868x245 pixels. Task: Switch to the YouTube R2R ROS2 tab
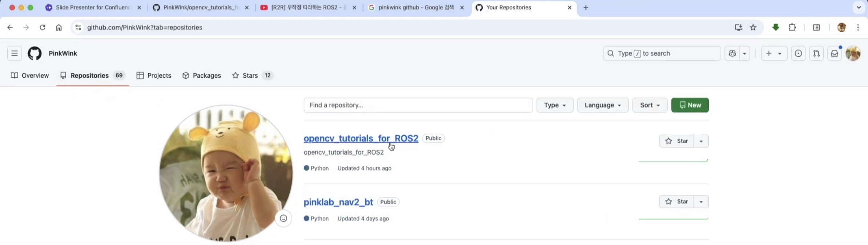coord(308,8)
